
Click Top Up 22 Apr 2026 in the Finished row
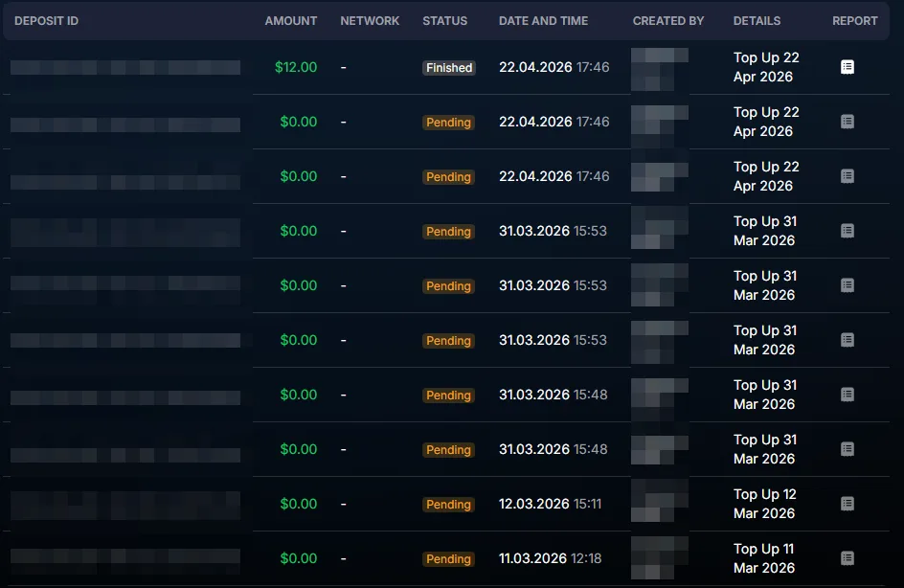pyautogui.click(x=766, y=67)
